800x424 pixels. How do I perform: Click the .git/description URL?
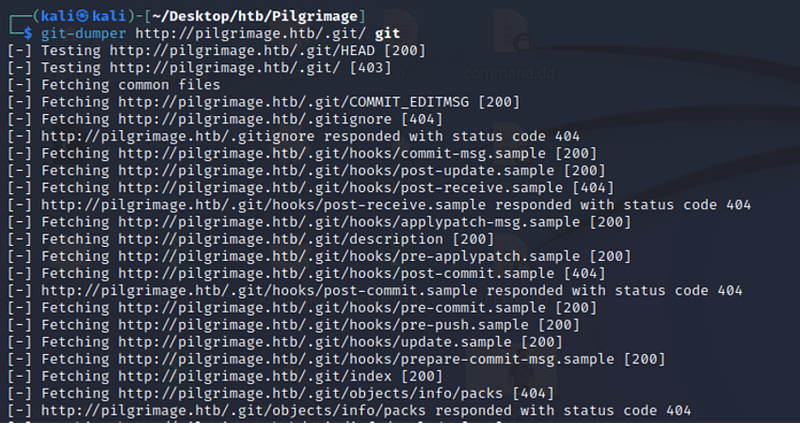click(280, 239)
